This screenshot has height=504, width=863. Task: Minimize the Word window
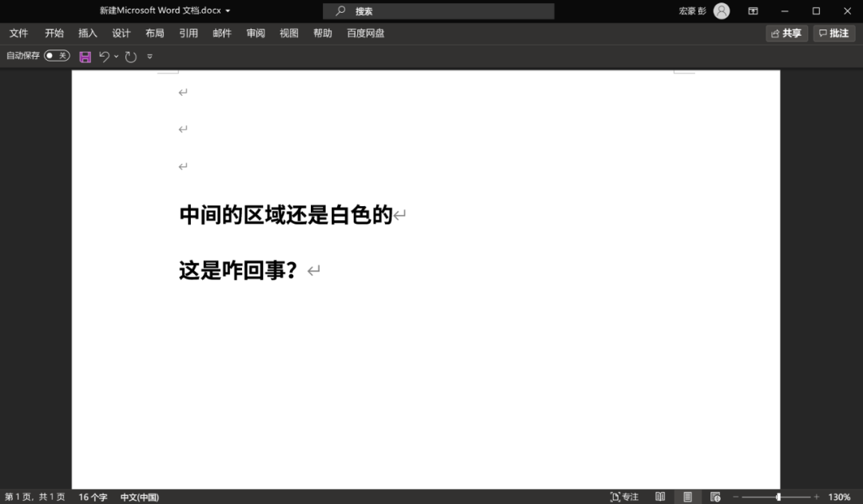click(x=785, y=11)
